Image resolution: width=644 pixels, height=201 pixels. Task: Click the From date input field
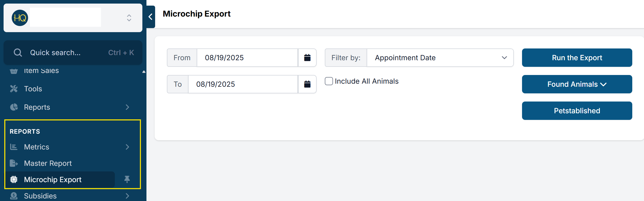247,58
